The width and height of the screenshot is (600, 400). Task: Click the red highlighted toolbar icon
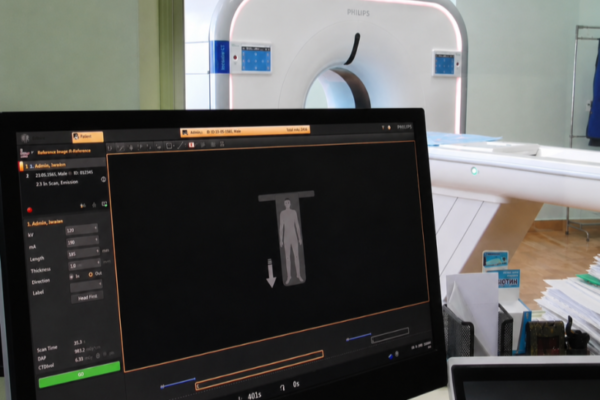[191, 145]
